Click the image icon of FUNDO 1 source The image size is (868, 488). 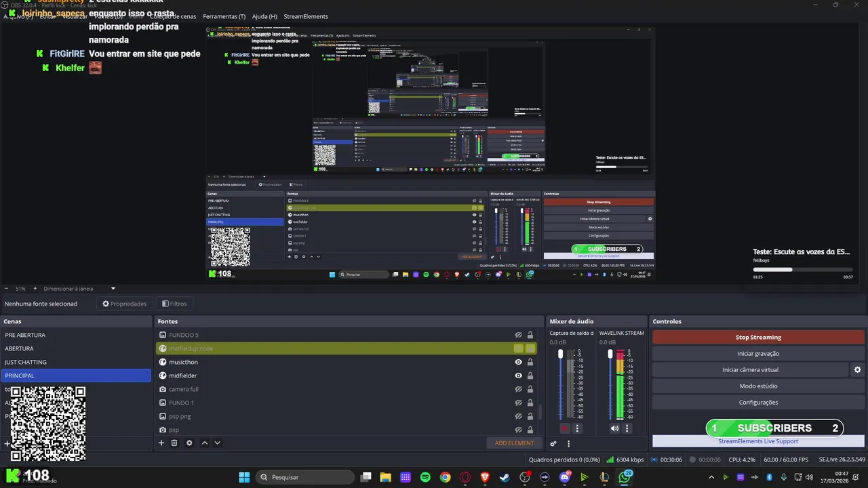pyautogui.click(x=163, y=403)
